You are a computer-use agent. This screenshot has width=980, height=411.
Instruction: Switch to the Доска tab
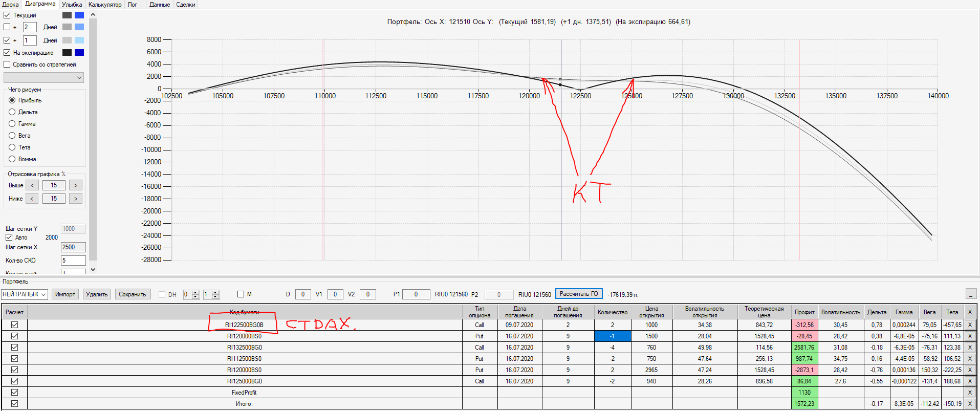point(10,5)
